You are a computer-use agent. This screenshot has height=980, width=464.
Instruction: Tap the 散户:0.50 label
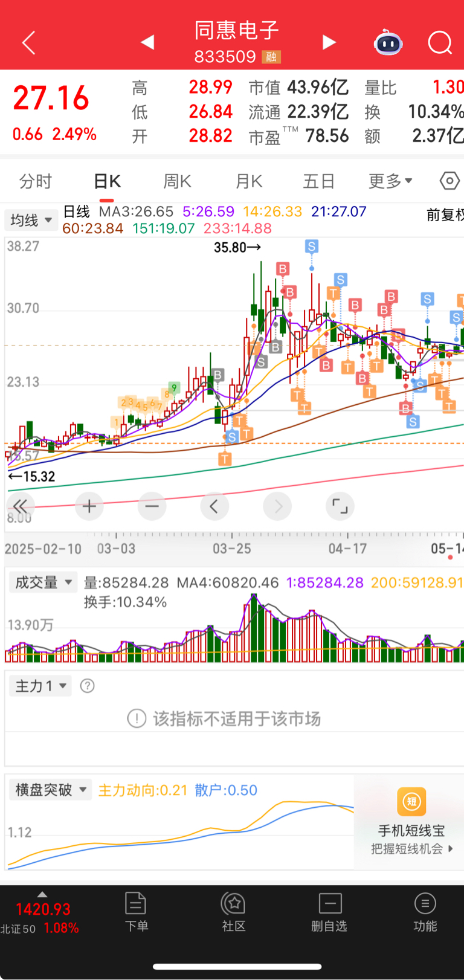tap(226, 790)
